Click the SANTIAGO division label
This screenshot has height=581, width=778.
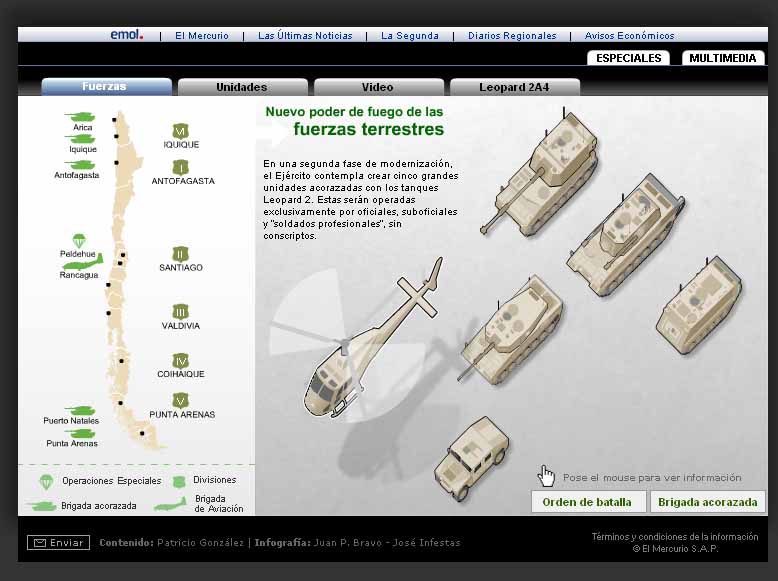pos(181,267)
